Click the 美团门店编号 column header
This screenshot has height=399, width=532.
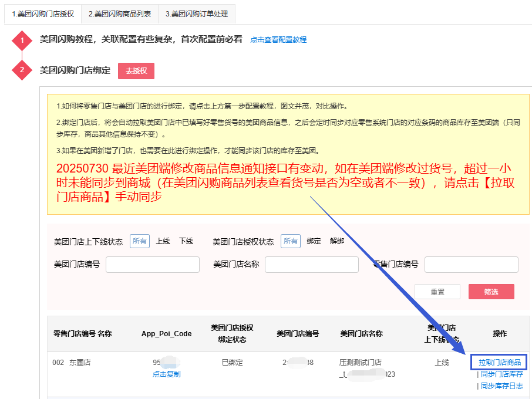pos(298,333)
